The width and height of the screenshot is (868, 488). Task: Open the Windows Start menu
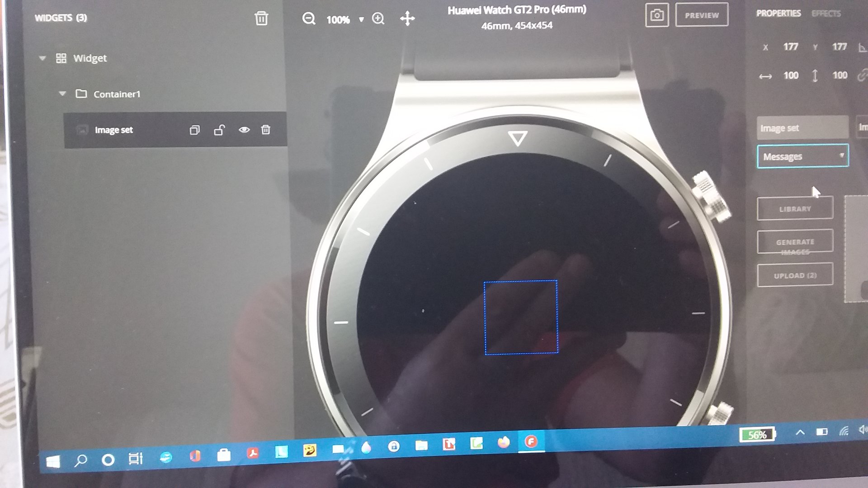(x=53, y=461)
